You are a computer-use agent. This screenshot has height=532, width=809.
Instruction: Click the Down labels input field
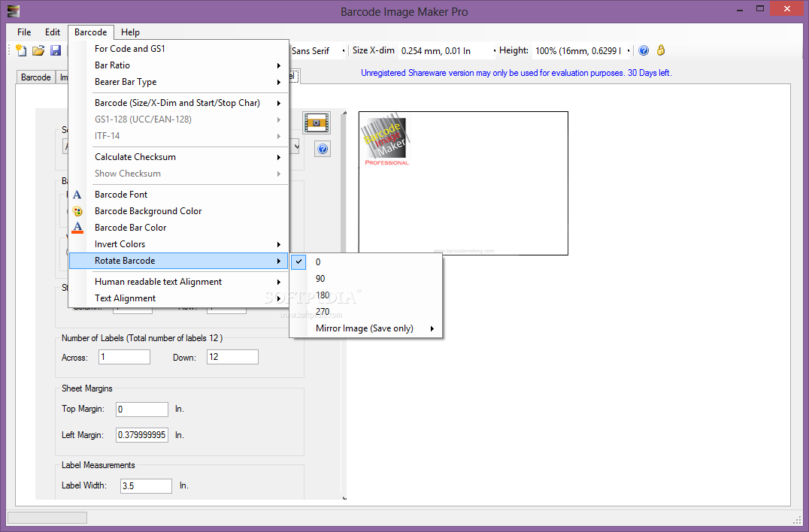pos(232,357)
